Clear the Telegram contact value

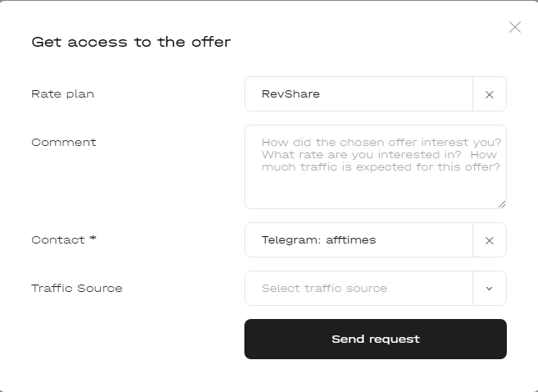pos(490,240)
